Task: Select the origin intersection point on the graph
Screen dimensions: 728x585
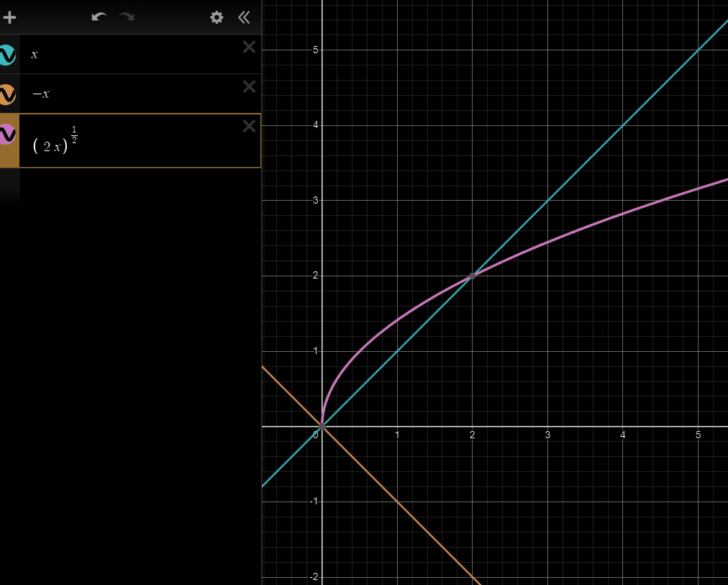Action: [322, 426]
